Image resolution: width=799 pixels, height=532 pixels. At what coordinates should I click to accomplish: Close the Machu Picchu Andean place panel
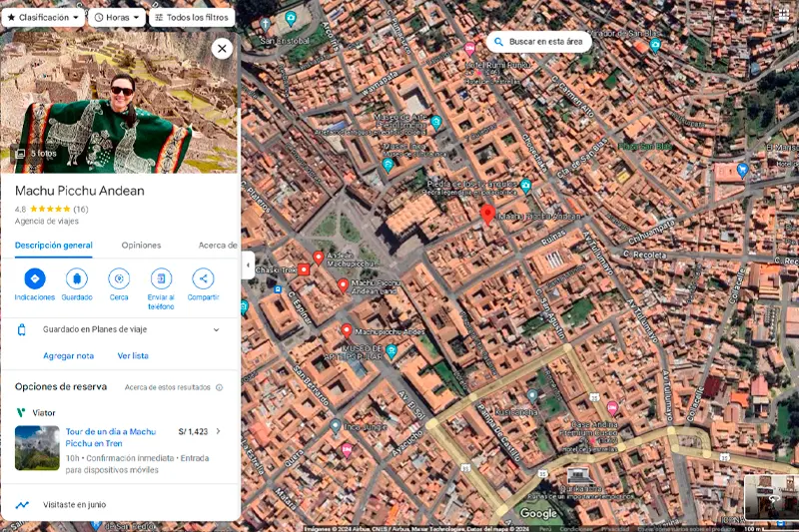[x=222, y=48]
